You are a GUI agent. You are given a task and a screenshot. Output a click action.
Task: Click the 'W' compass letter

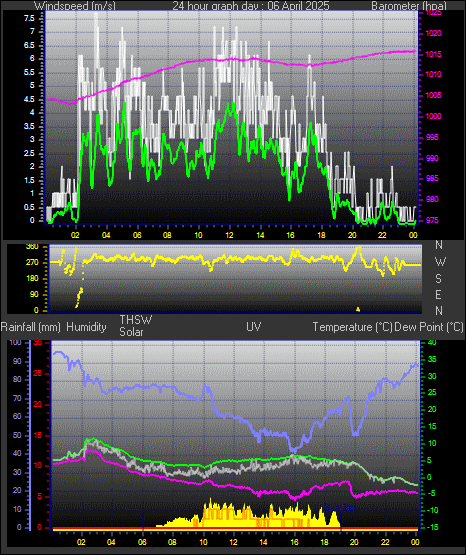tap(440, 262)
